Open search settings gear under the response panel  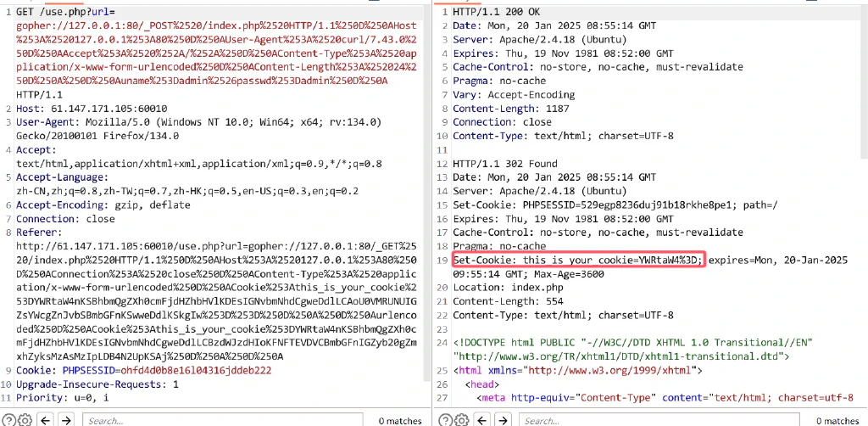pyautogui.click(x=460, y=420)
